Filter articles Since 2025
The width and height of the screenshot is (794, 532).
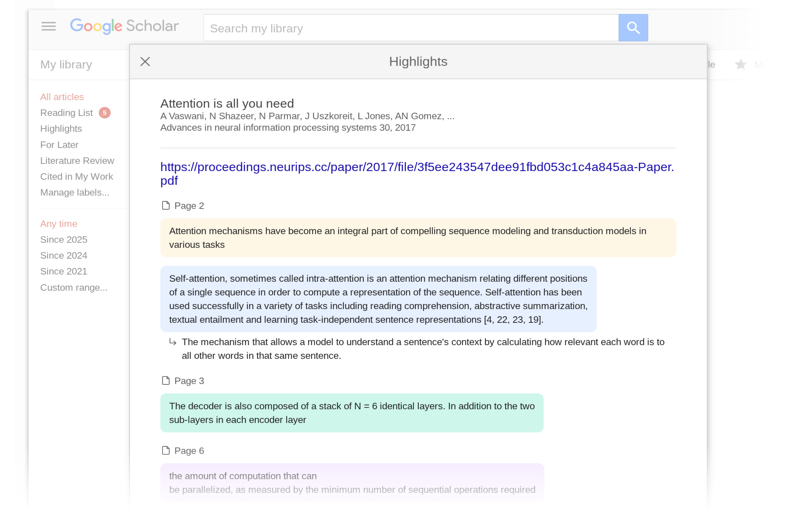pyautogui.click(x=64, y=240)
